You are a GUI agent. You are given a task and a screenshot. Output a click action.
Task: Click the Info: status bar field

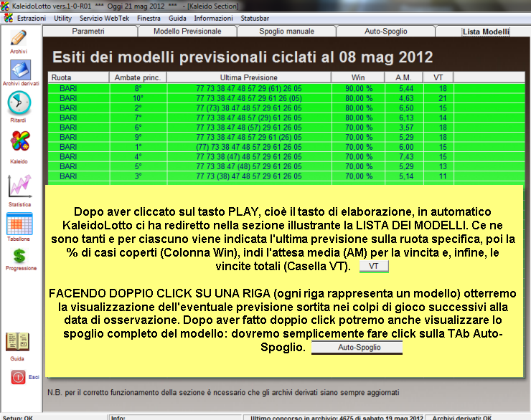[175, 418]
